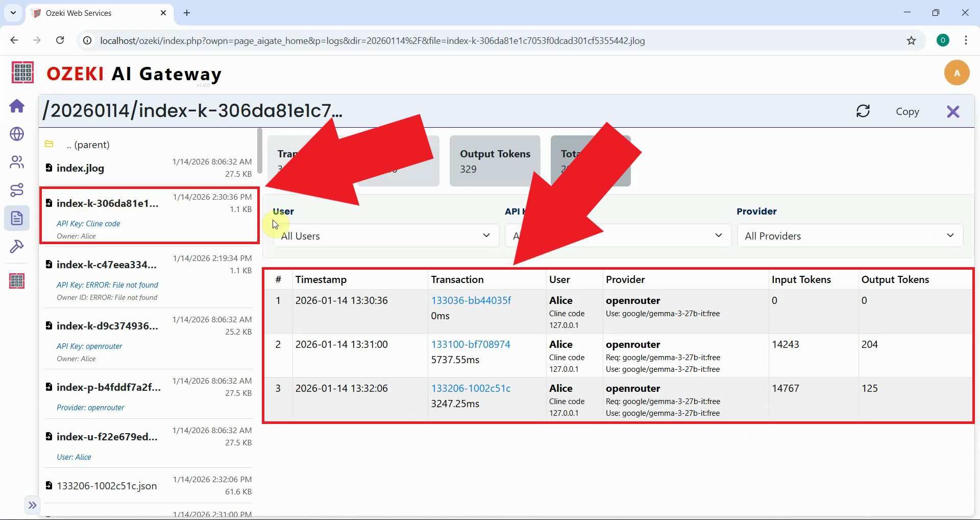Expand the sidebar with the double-chevron

(32, 505)
